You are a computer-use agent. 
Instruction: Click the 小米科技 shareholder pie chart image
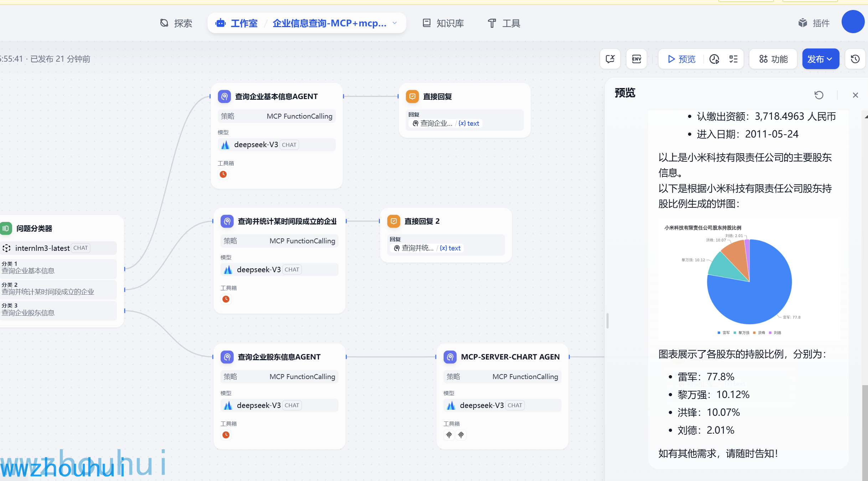(x=749, y=280)
